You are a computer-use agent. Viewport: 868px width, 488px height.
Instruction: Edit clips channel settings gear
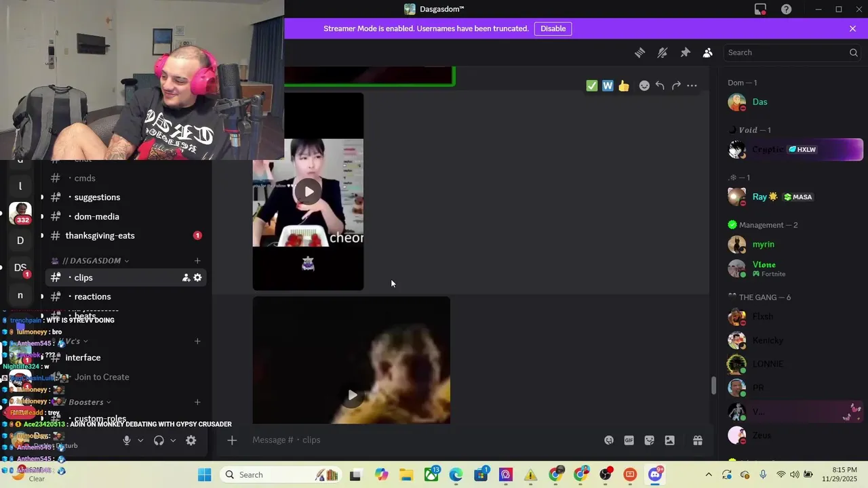(x=197, y=277)
